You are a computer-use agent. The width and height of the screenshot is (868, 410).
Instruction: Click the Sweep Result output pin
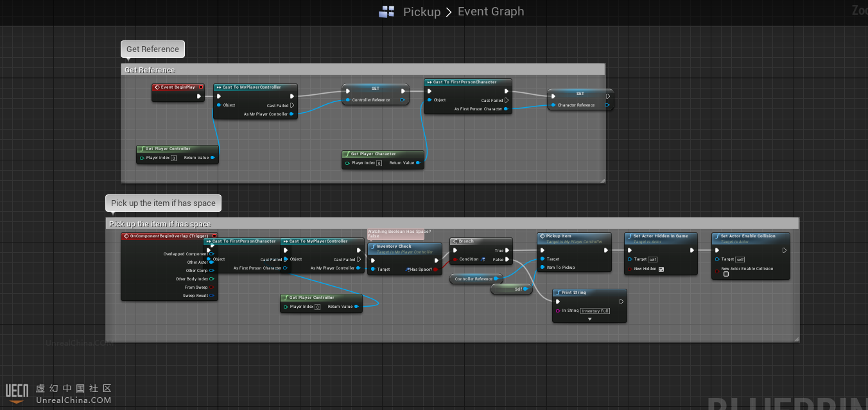(x=212, y=296)
